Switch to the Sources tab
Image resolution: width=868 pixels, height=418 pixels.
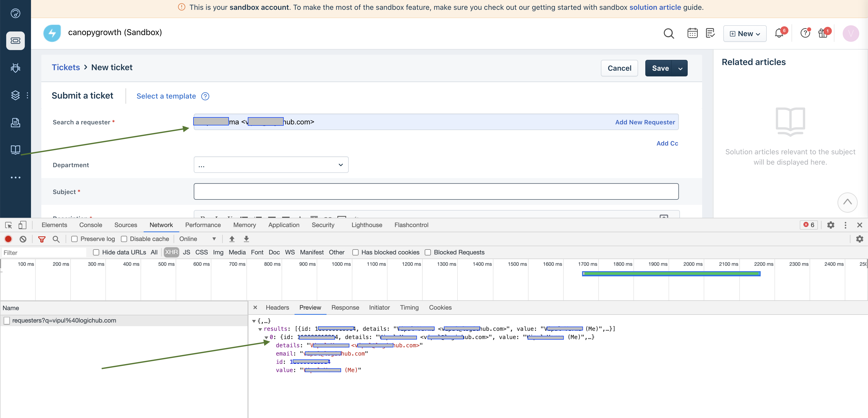(126, 225)
